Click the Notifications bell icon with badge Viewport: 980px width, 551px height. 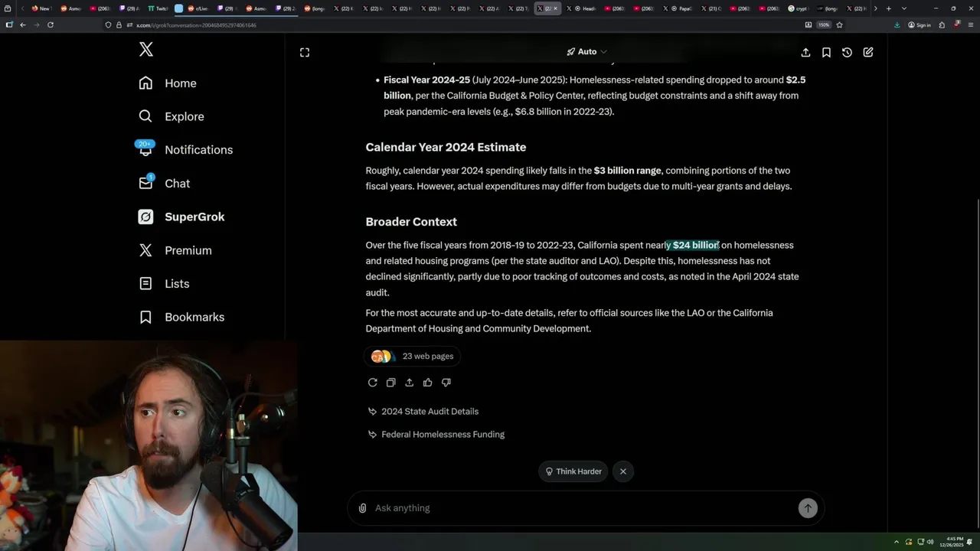click(145, 149)
